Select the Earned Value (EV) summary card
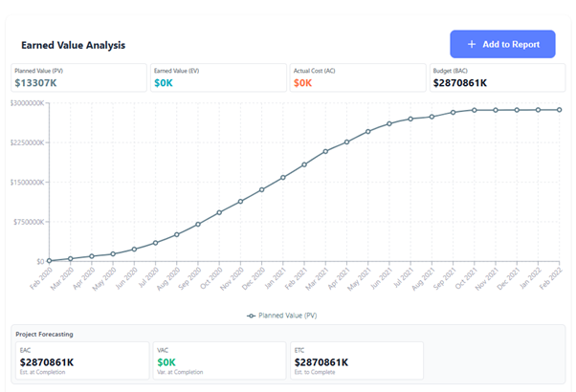Image resolution: width=576 pixels, height=392 pixels. click(218, 77)
